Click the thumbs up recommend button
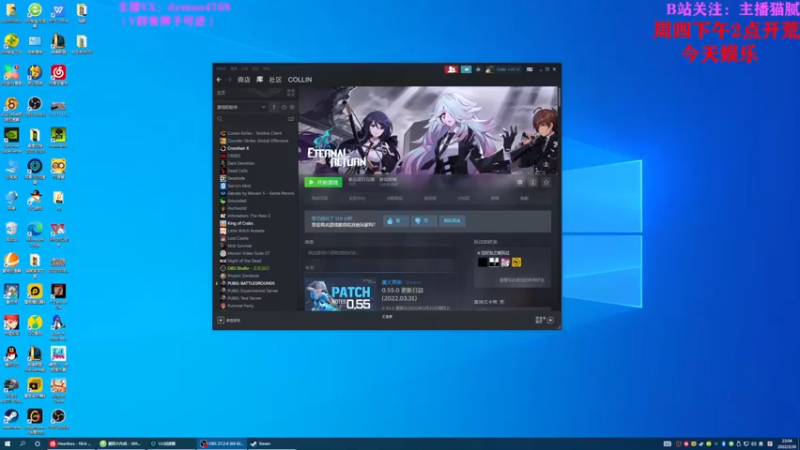The height and width of the screenshot is (450, 800). click(x=395, y=221)
